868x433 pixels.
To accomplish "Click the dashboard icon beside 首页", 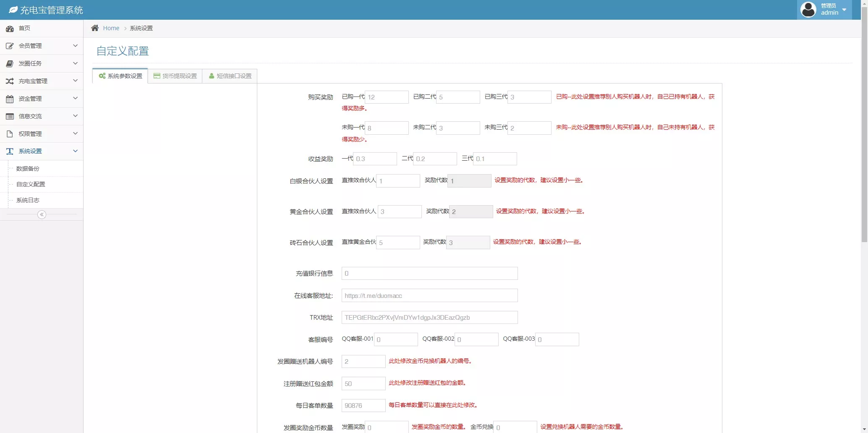I will pyautogui.click(x=10, y=29).
